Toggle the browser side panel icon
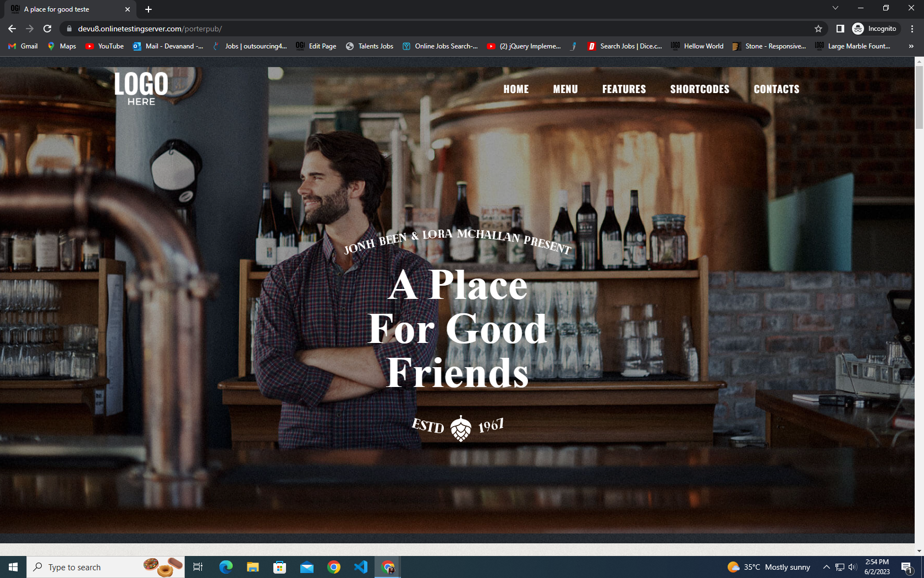Viewport: 924px width, 578px height. pyautogui.click(x=840, y=29)
